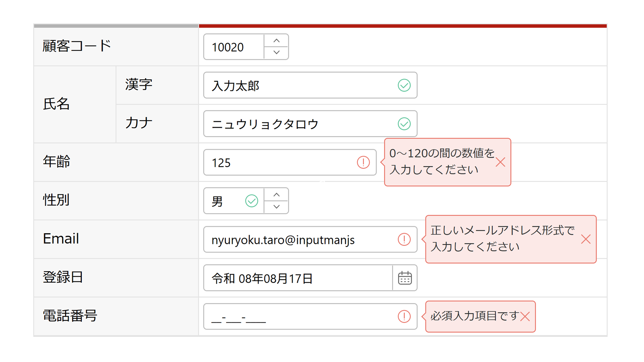Select next gender with the down arrow
The image size is (644, 362).
click(276, 207)
